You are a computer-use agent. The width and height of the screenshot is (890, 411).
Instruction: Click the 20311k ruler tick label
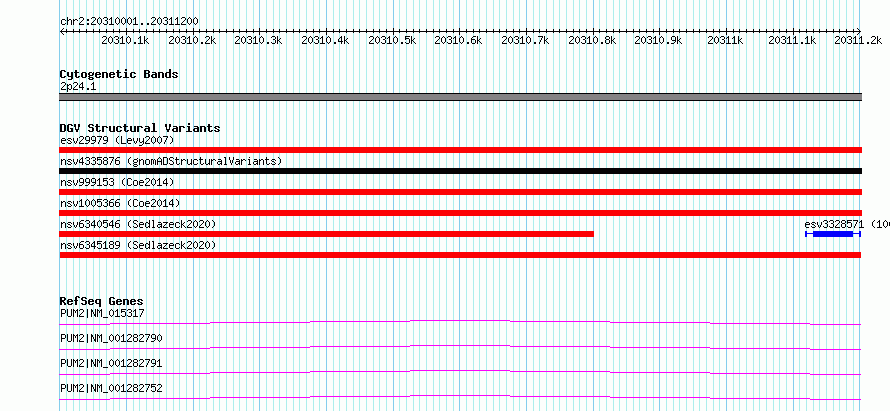coord(725,40)
